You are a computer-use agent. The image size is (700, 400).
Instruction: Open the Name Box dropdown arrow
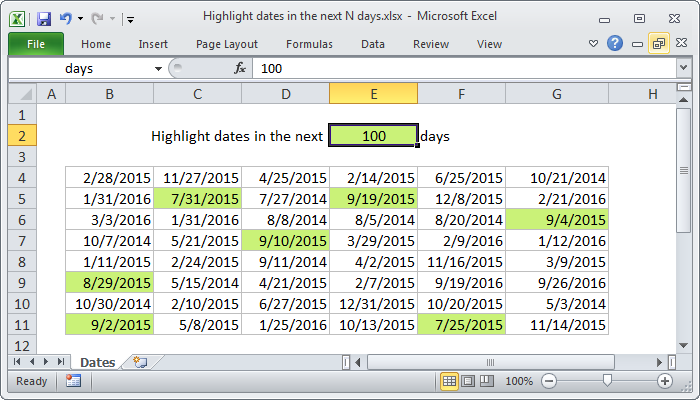[159, 68]
